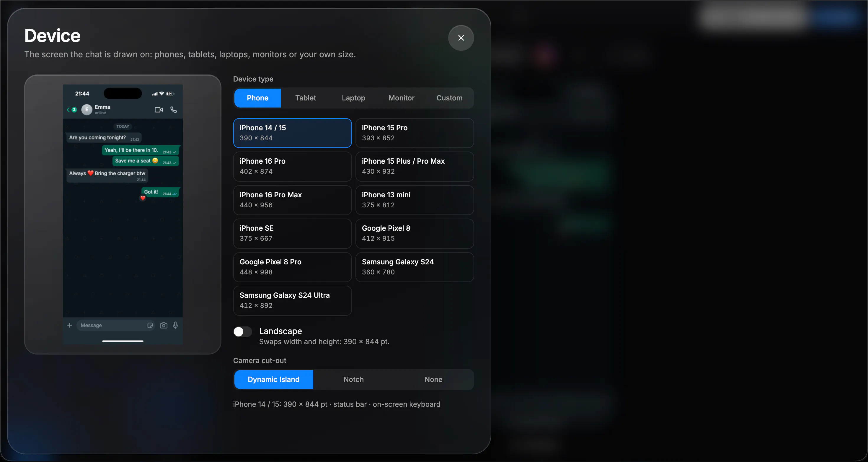Screen dimensions: 868x462
Task: Click the phone call icon in preview
Action: (174, 110)
